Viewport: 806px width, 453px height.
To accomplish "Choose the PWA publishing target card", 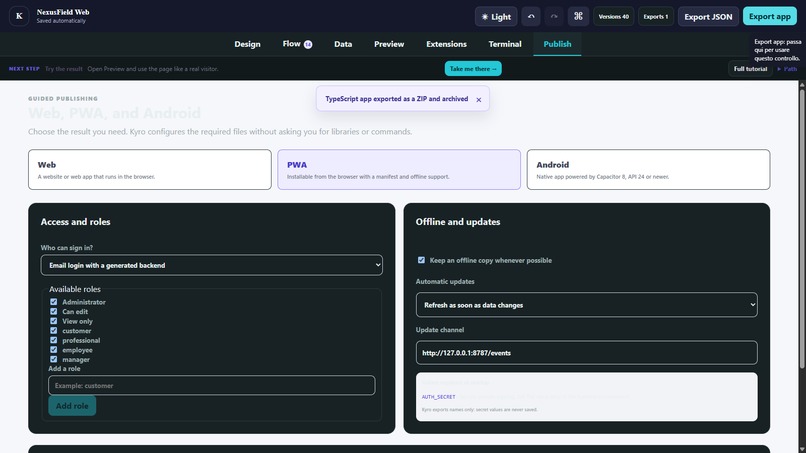I will pos(399,170).
